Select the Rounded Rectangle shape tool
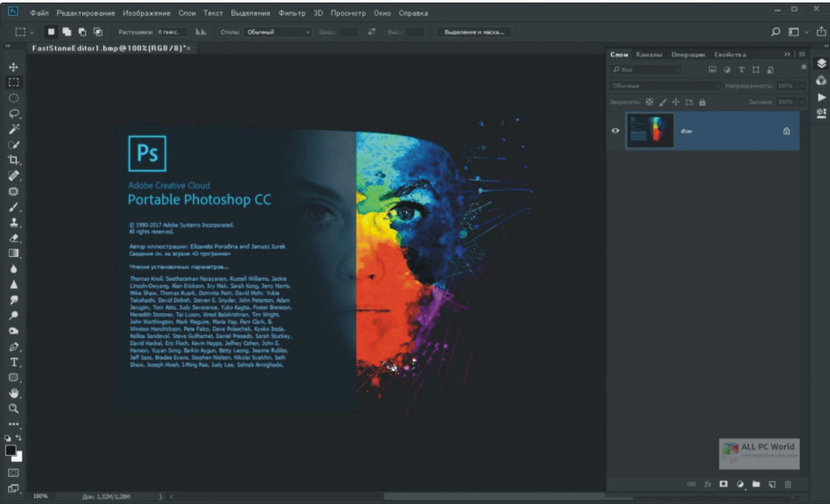Screen dimensions: 830x504 14,377
